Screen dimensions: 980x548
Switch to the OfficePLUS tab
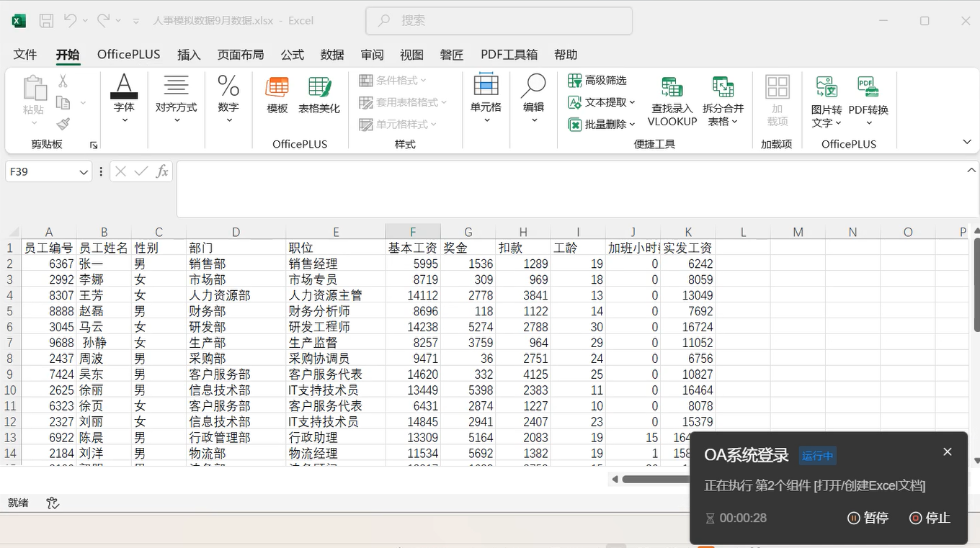[129, 55]
